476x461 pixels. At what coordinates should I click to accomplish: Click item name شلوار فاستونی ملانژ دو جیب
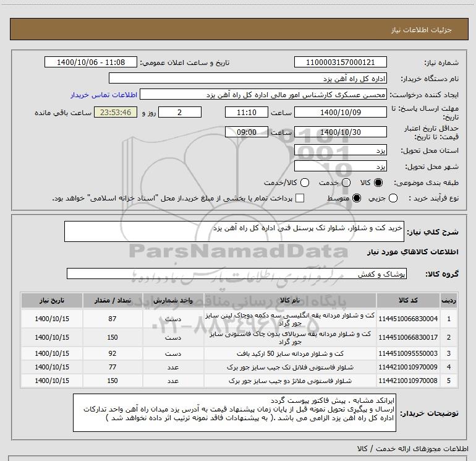pyautogui.click(x=290, y=381)
